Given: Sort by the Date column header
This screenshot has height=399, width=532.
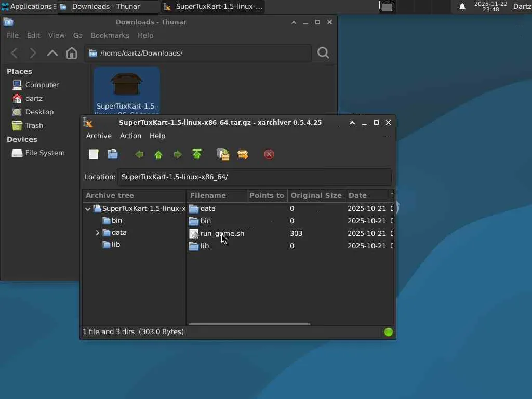Looking at the screenshot, I should point(366,196).
